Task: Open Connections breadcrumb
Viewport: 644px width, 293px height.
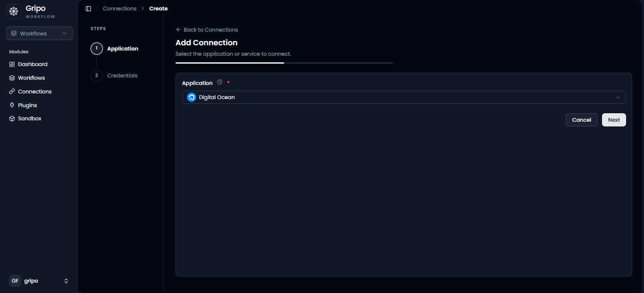Action: (x=120, y=8)
